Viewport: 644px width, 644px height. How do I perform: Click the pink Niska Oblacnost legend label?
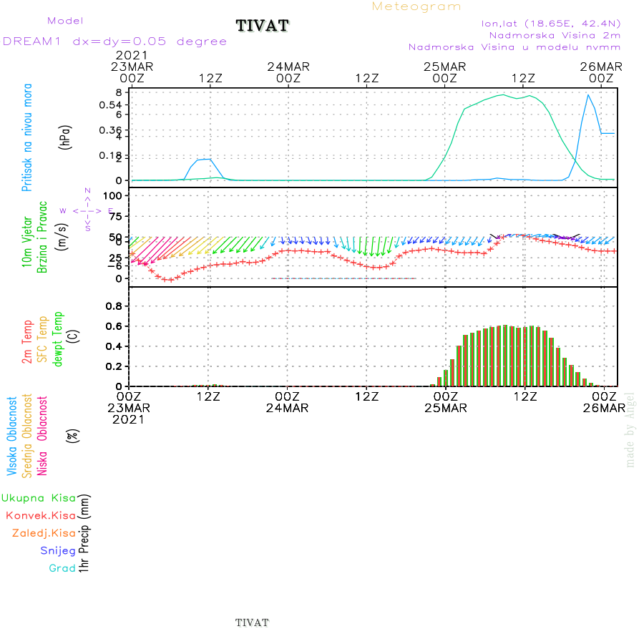click(x=42, y=436)
